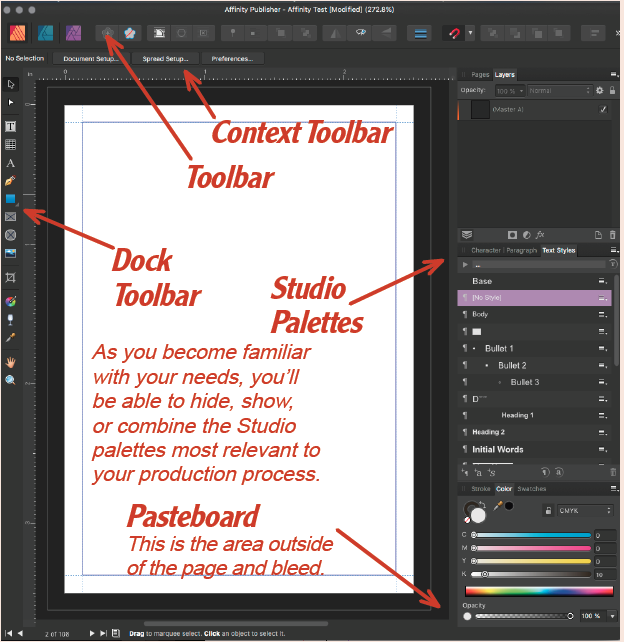Image resolution: width=624 pixels, height=642 pixels.
Task: Pick the Pen tool in the toolbar
Action: (11, 181)
